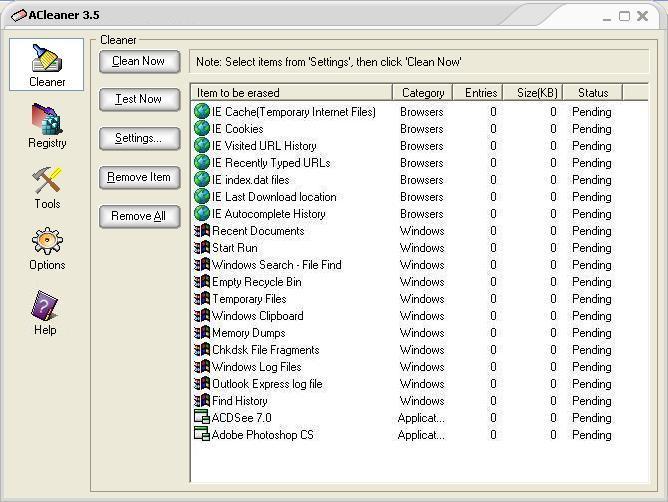This screenshot has height=502, width=668.
Task: Click the Remove Item button
Action: pos(139,177)
